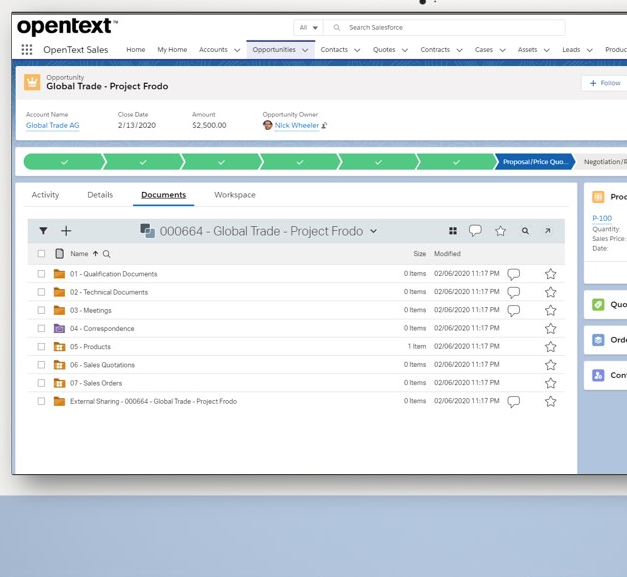
Task: Expand the Quotes nav dropdown chevron
Action: pos(405,50)
